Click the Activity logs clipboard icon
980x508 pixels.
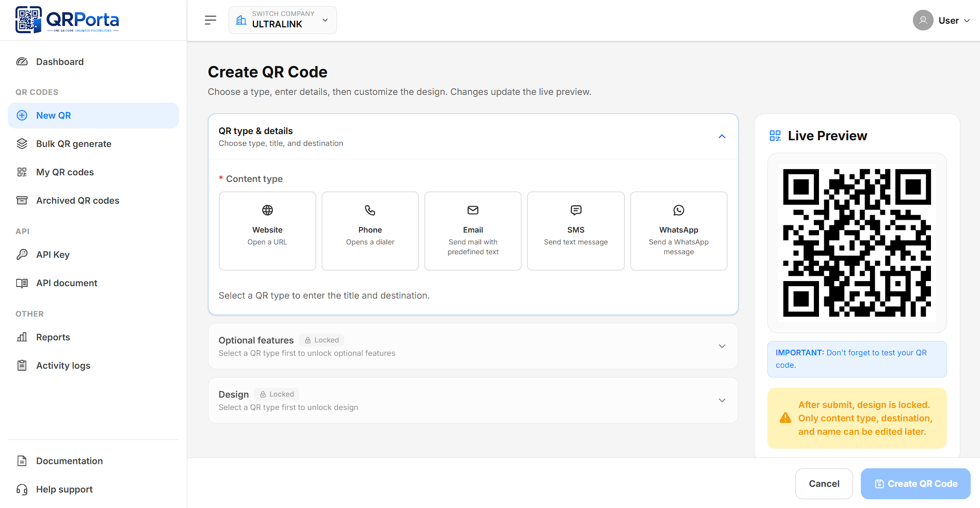(x=22, y=366)
